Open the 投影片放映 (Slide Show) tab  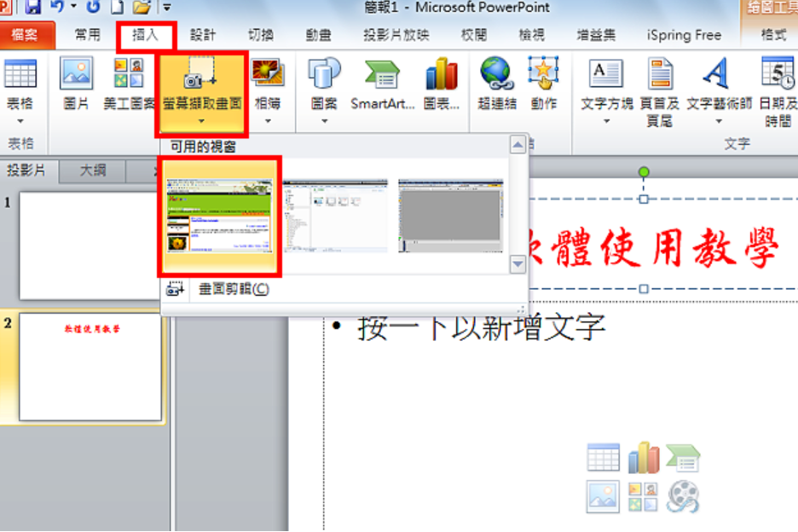pos(396,35)
